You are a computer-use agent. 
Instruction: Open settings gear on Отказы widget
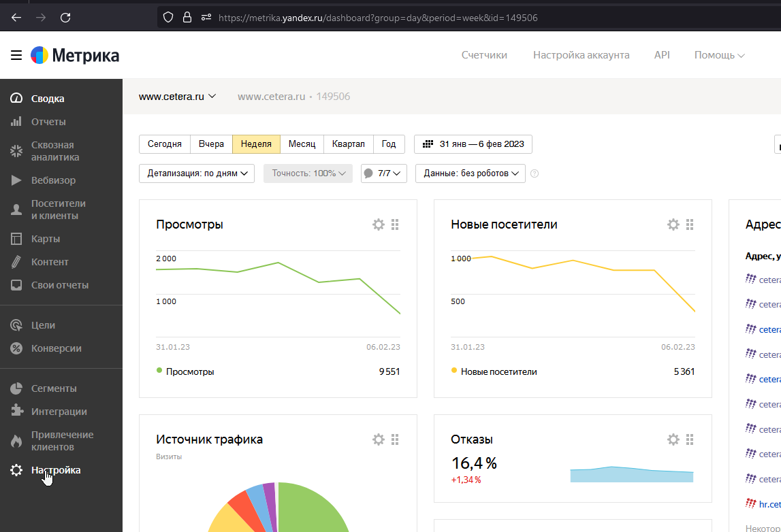point(673,439)
